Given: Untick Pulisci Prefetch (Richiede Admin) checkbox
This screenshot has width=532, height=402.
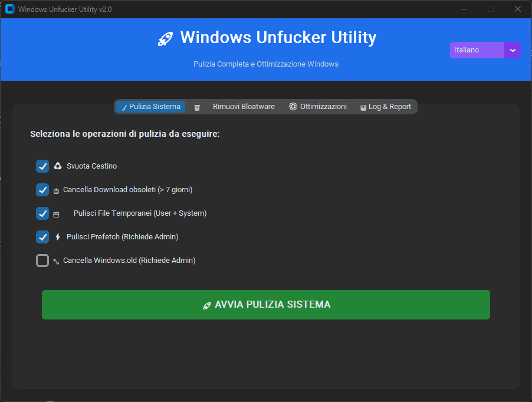Looking at the screenshot, I should click(x=42, y=237).
